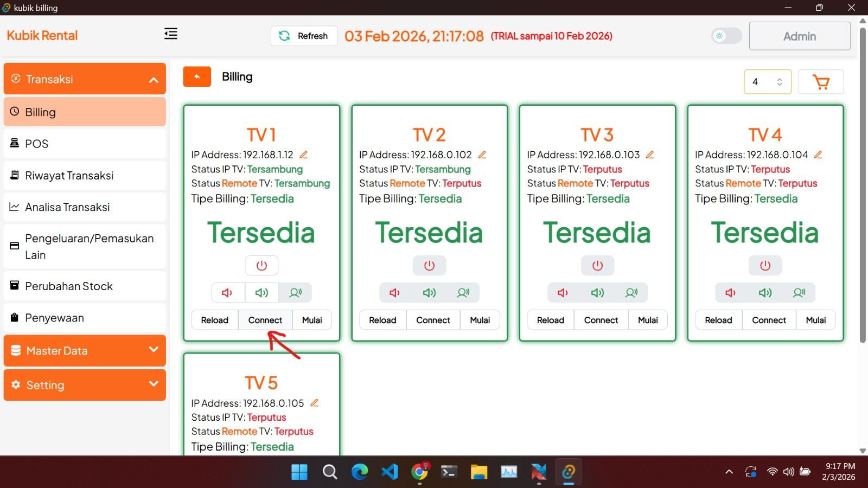
Task: Collapse sidebar with the hamburger menu icon
Action: click(171, 34)
